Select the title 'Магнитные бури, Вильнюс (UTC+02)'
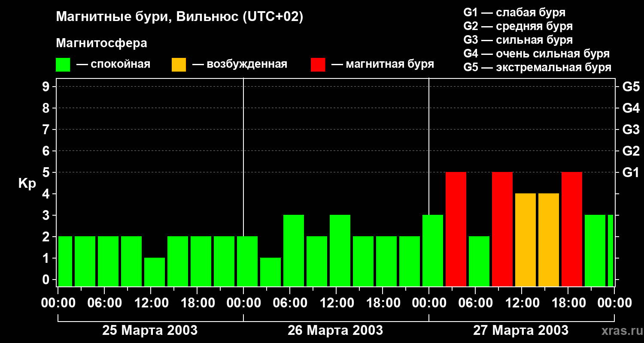644x343 pixels. point(179,18)
